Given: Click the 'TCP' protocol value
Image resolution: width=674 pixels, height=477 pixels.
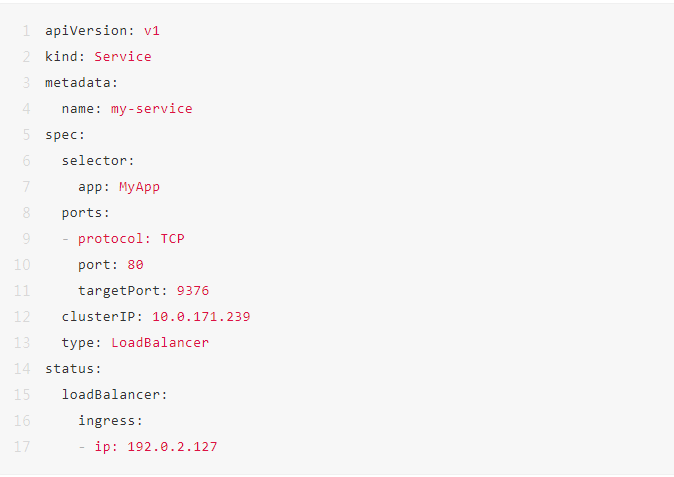Looking at the screenshot, I should pyautogui.click(x=172, y=238).
